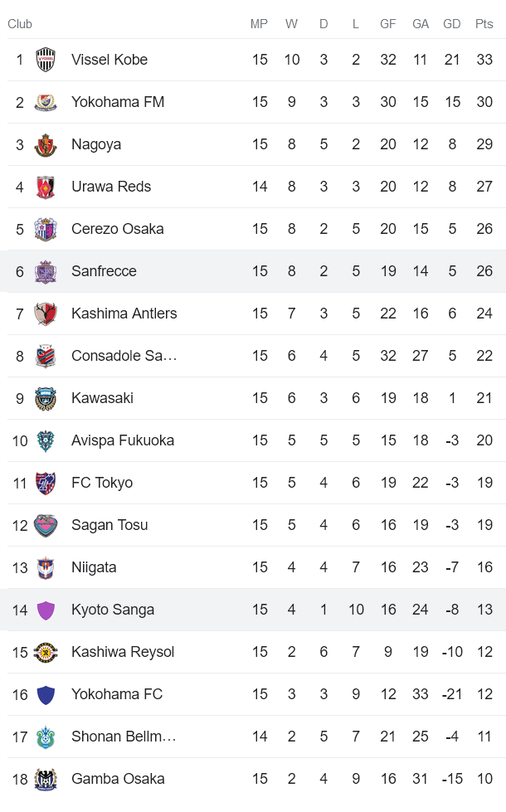Click the Yokohama FM club crest
Image resolution: width=506 pixels, height=812 pixels.
point(46,101)
